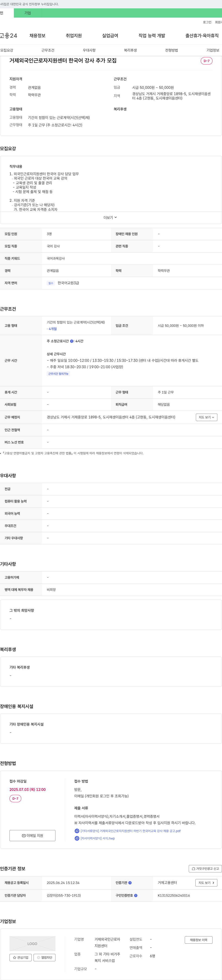Open 취업지원 menu
Image resolution: width=222 pixels, height=980 pixels.
[x=74, y=36]
